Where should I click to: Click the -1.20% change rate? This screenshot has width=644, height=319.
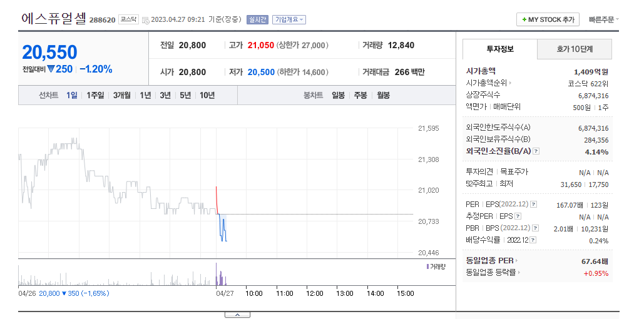tap(96, 69)
